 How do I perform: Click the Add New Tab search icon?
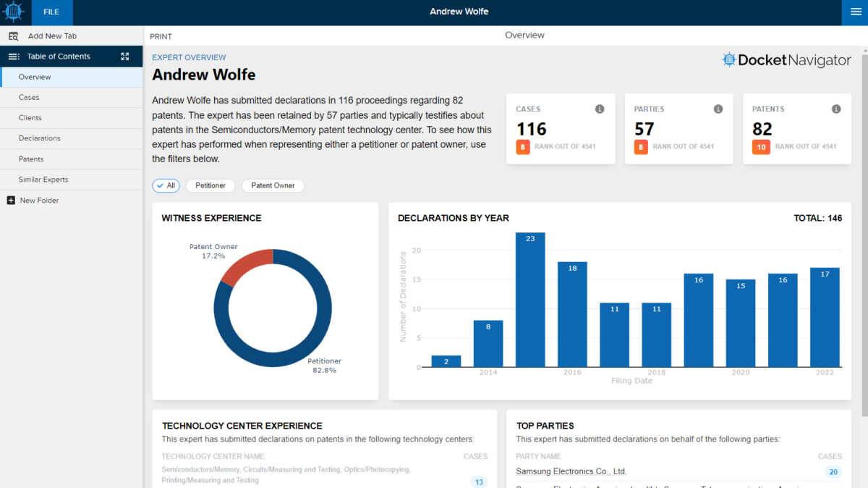click(x=13, y=36)
